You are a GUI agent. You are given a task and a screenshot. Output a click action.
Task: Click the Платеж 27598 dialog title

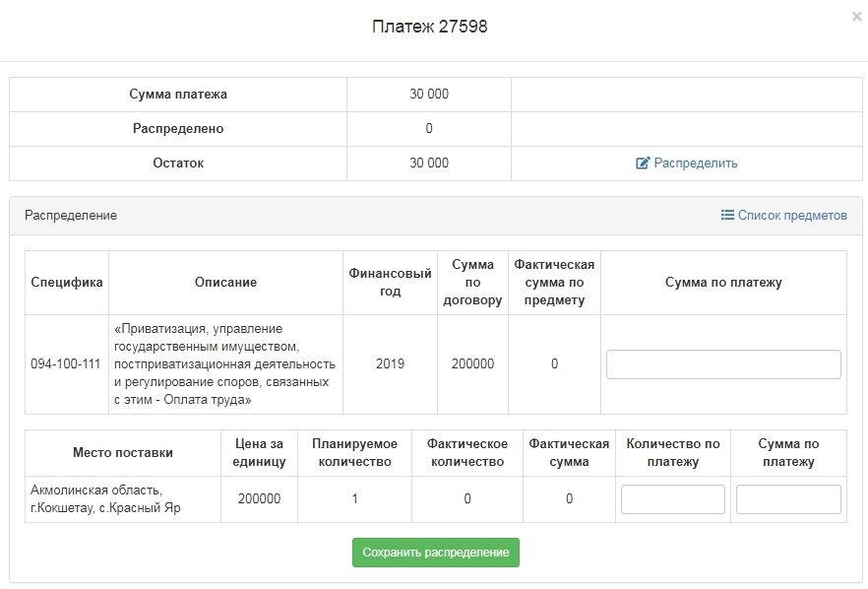430,27
